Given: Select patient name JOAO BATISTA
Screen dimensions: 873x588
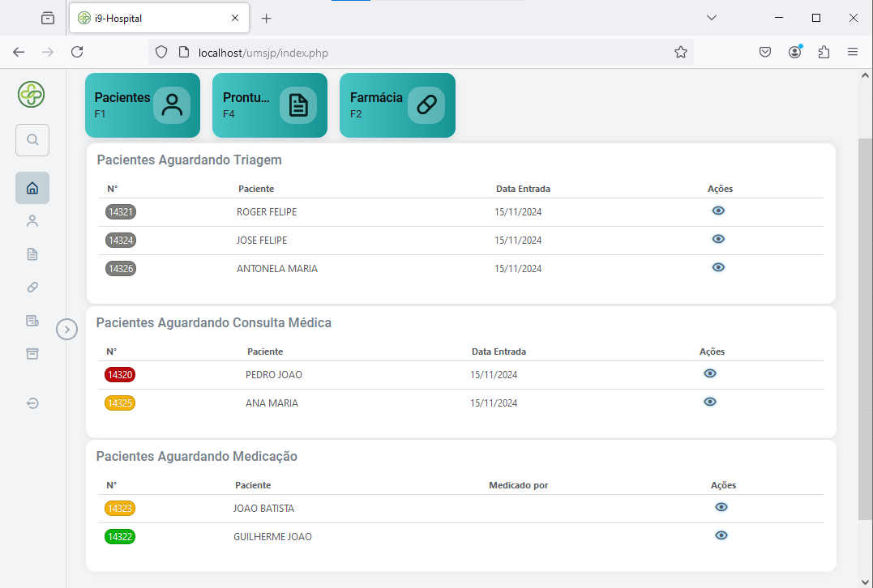Looking at the screenshot, I should pos(264,509).
